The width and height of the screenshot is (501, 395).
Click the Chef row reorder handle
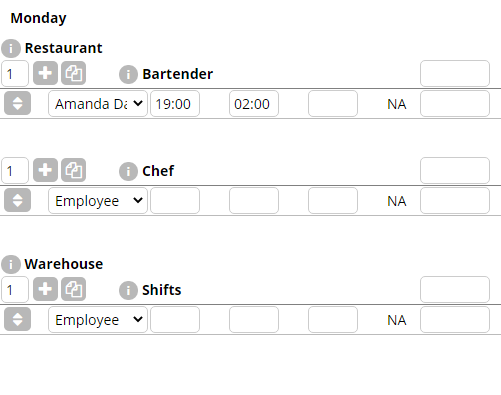tap(17, 200)
